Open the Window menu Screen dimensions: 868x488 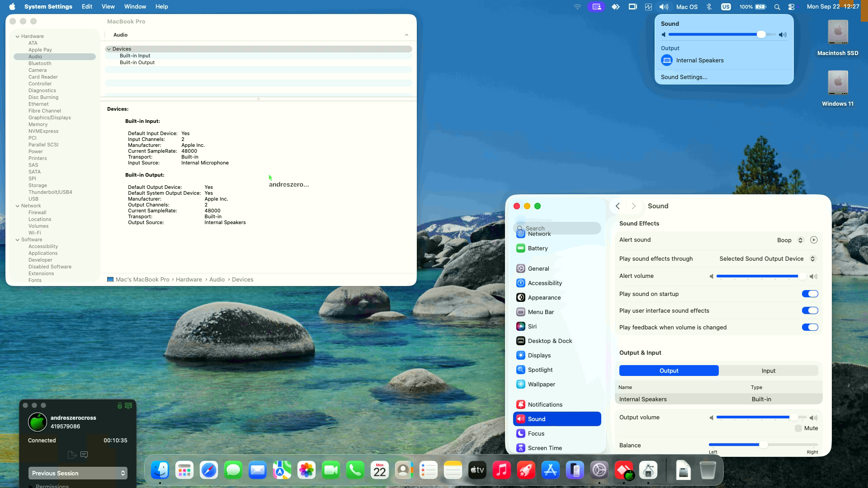[135, 7]
